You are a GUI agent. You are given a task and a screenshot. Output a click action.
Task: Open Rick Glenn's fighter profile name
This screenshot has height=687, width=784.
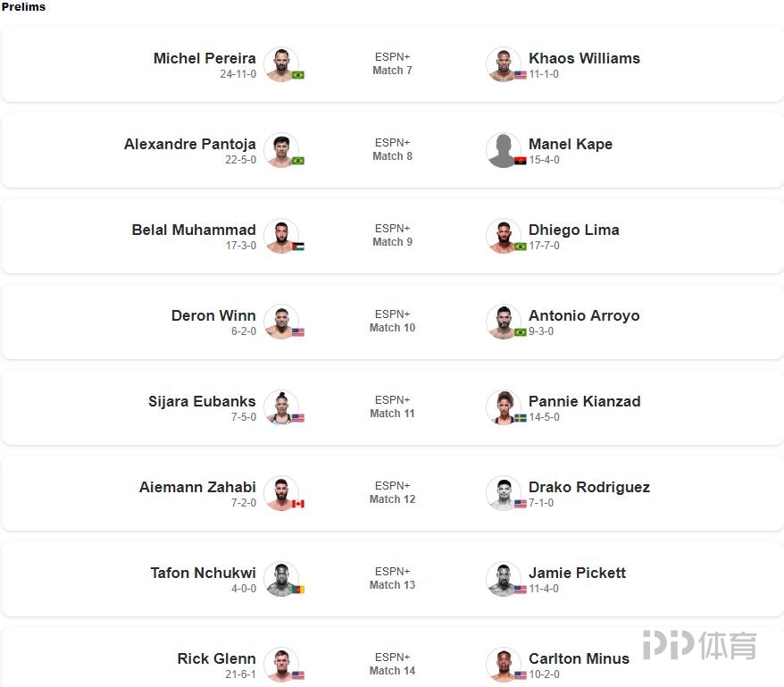(216, 658)
